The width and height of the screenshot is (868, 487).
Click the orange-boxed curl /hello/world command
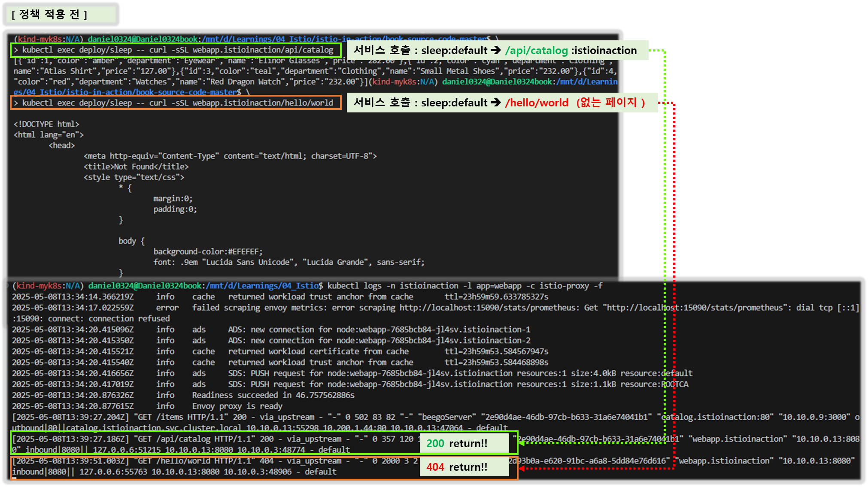(x=176, y=103)
